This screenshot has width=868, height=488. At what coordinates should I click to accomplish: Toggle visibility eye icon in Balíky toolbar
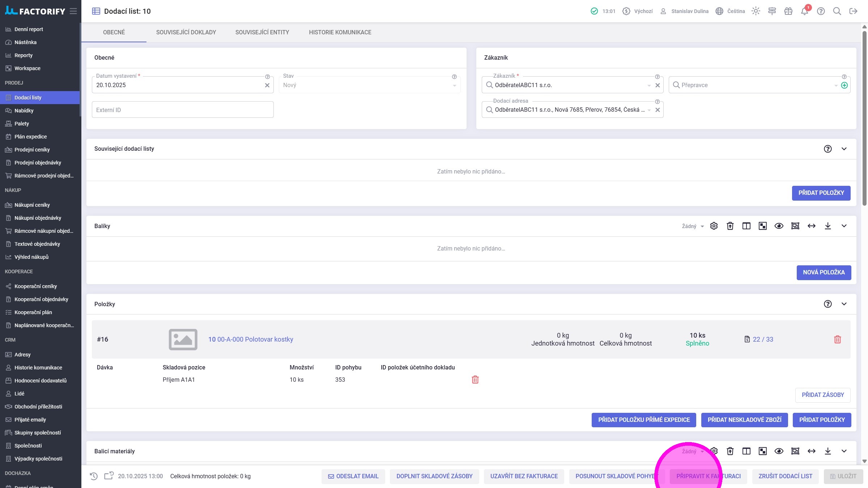[x=779, y=226]
